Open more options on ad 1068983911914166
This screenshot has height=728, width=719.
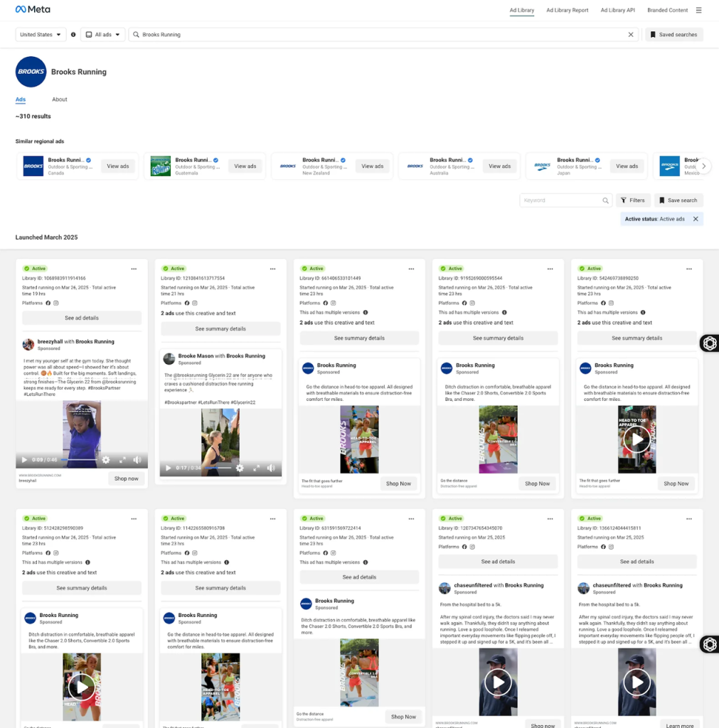coord(134,269)
